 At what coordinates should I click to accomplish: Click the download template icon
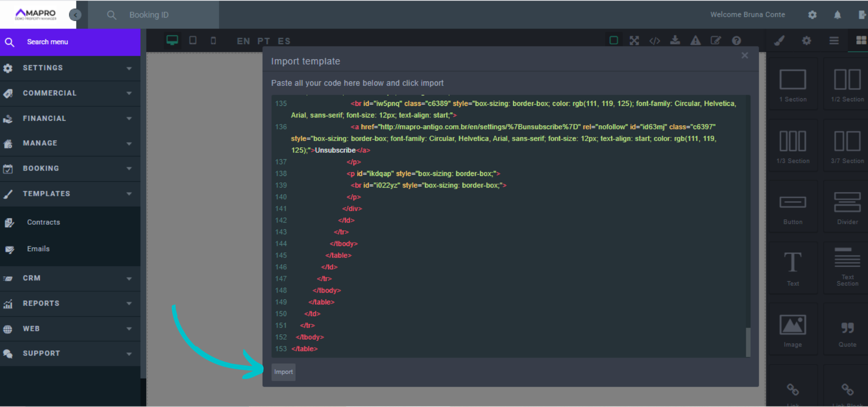pyautogui.click(x=675, y=40)
